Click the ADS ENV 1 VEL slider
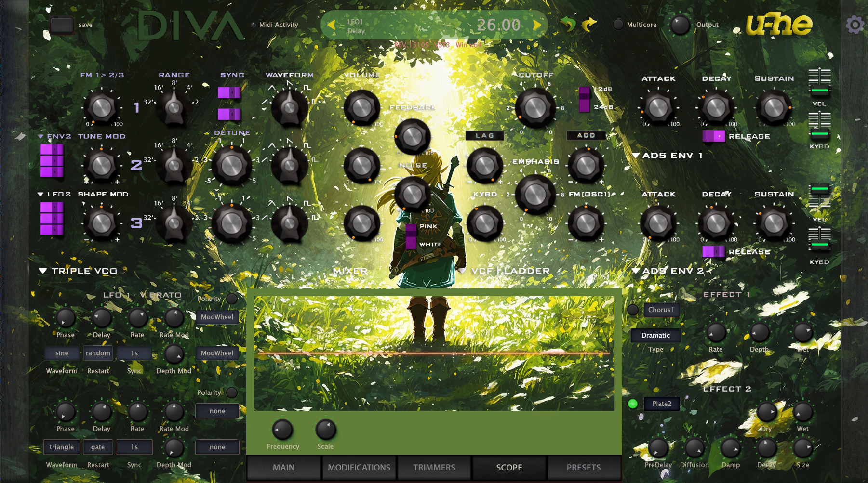The width and height of the screenshot is (868, 483). pyautogui.click(x=819, y=82)
